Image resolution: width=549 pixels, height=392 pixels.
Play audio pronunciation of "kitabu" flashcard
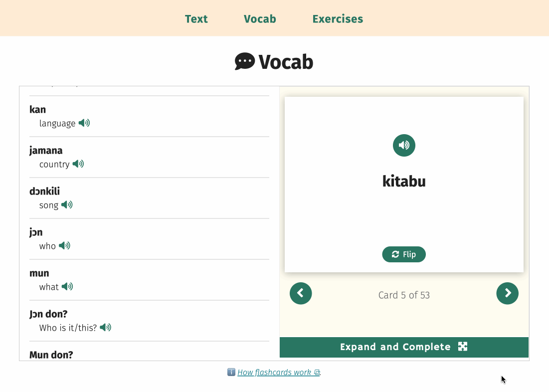click(404, 145)
